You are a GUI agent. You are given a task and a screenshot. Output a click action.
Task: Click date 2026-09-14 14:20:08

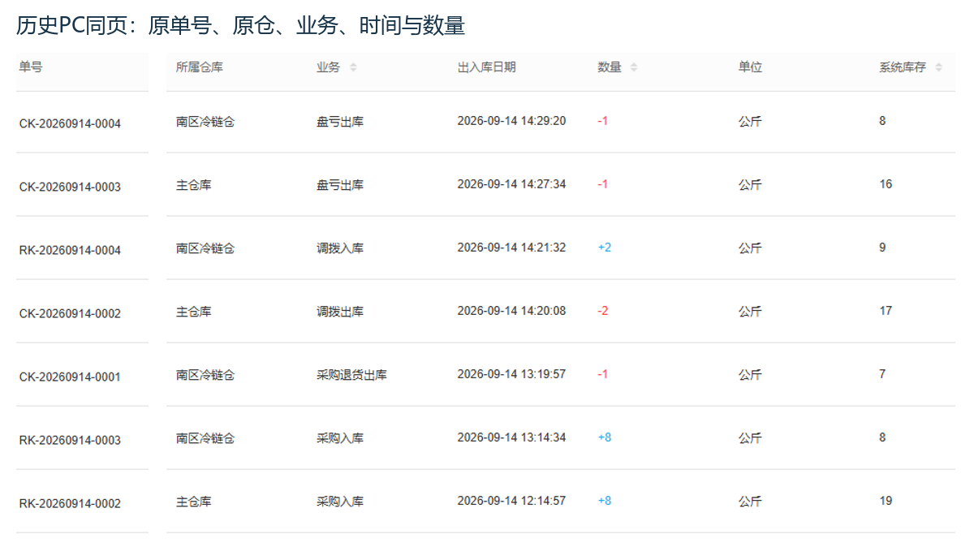pyautogui.click(x=511, y=311)
